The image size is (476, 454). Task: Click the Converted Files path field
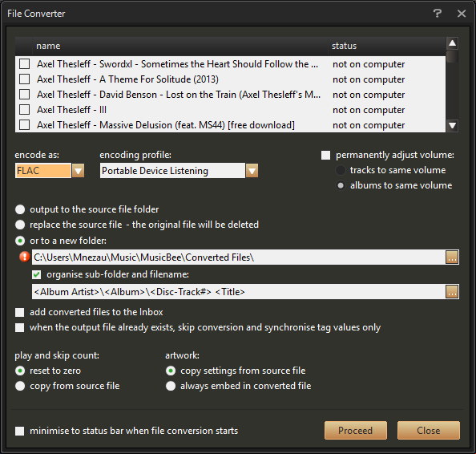[x=238, y=257]
